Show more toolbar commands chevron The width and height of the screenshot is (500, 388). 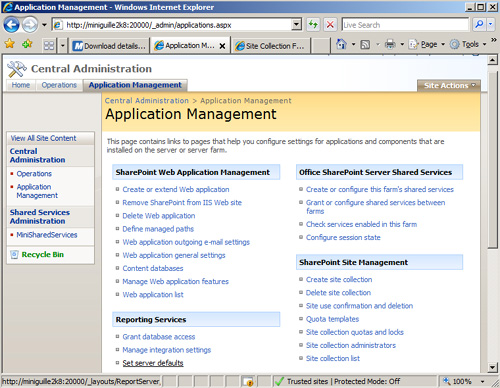[494, 40]
